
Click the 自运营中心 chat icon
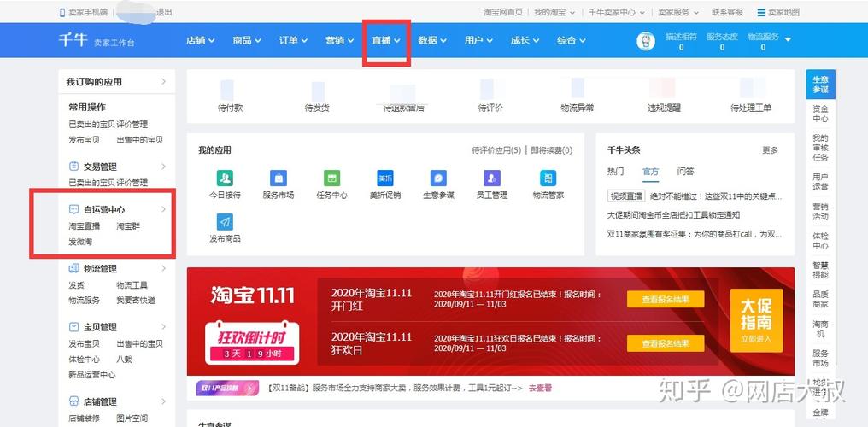pos(73,209)
